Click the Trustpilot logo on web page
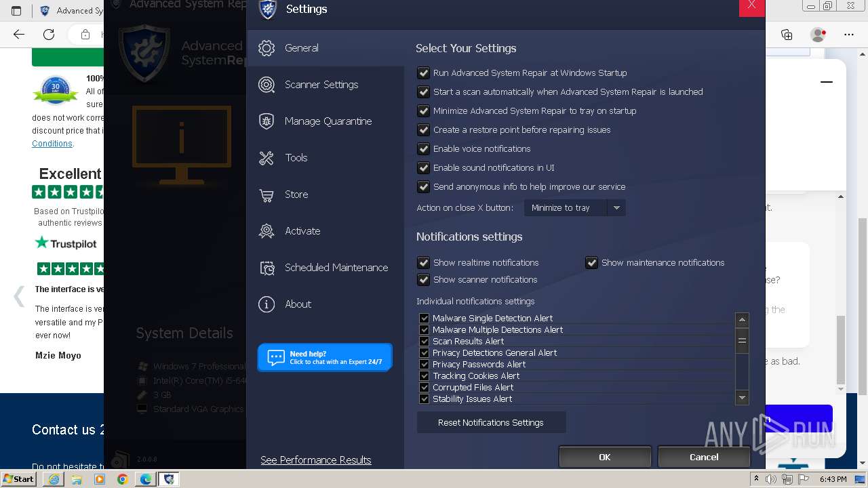The height and width of the screenshot is (488, 868). coord(66,243)
